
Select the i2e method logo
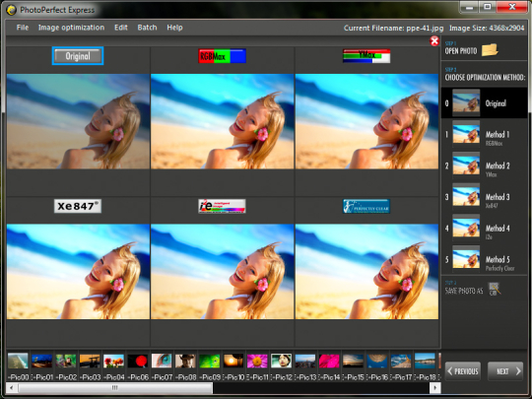click(222, 206)
